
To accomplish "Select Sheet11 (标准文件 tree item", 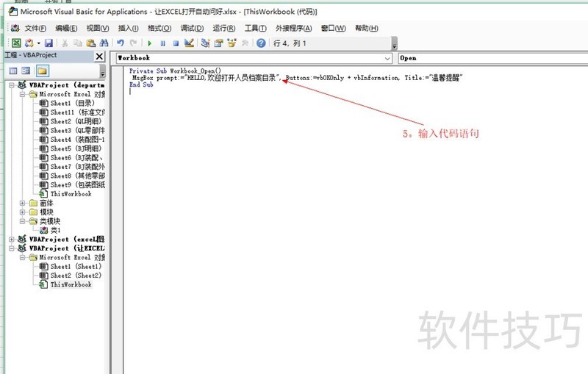I will (78, 112).
